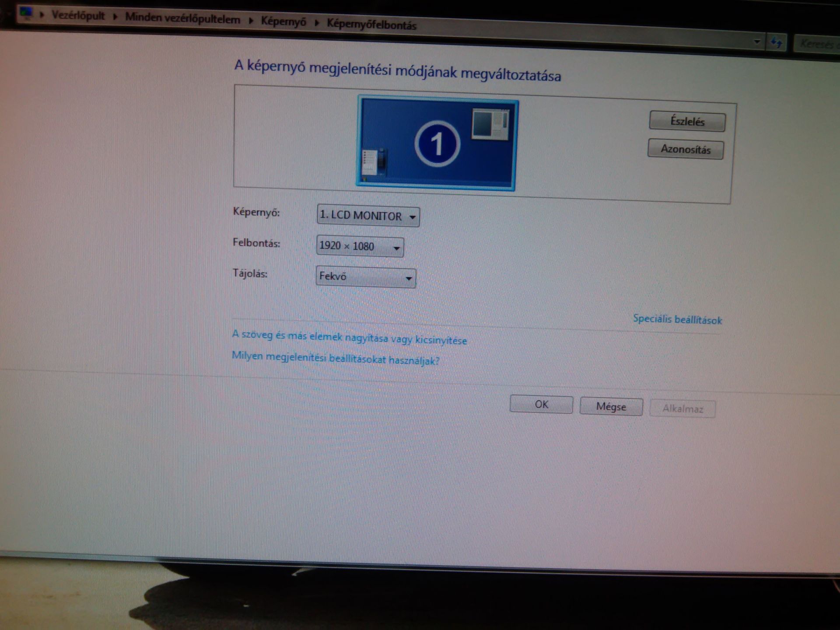Expand breadcrumb arrow after Vezérlőpult

[x=115, y=17]
